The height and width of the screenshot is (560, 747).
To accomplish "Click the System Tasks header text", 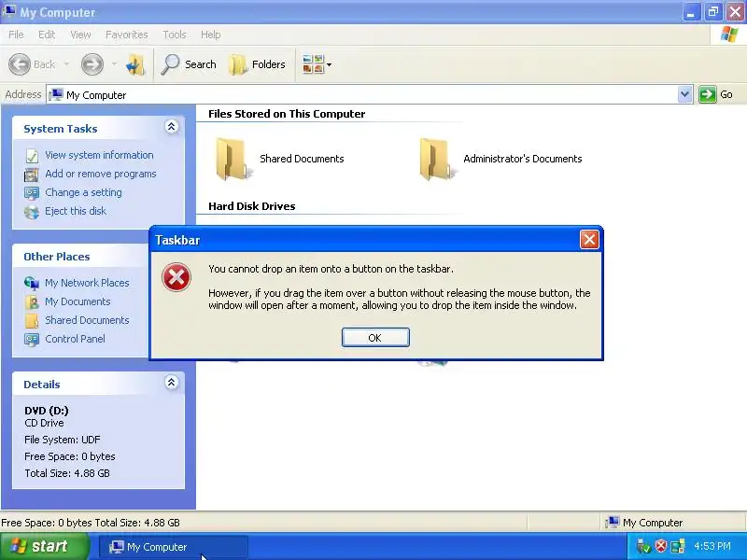I will click(x=61, y=129).
